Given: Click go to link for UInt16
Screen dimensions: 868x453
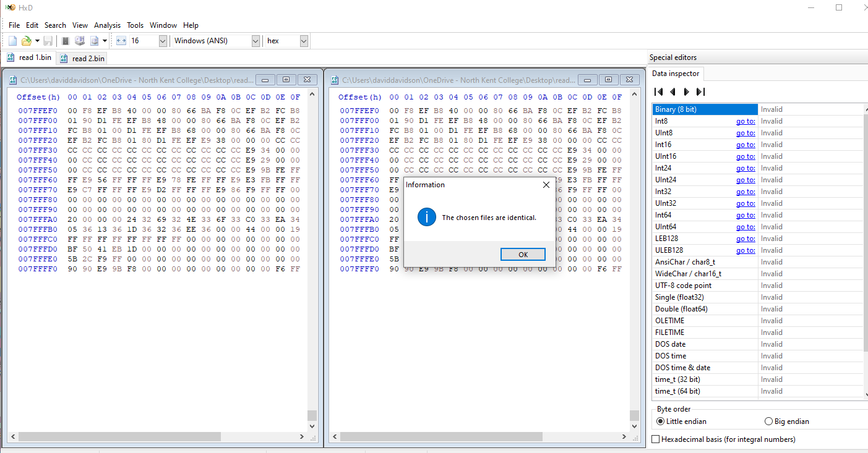Looking at the screenshot, I should (x=746, y=156).
